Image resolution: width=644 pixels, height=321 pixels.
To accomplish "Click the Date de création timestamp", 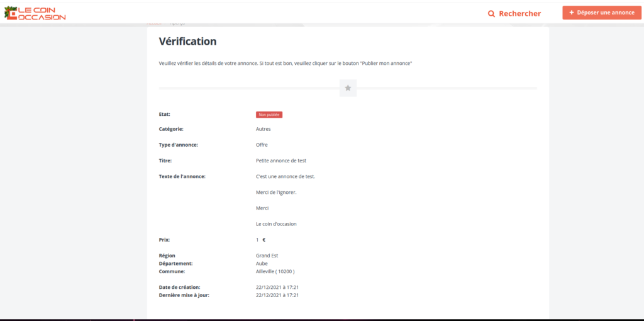I will (x=277, y=287).
